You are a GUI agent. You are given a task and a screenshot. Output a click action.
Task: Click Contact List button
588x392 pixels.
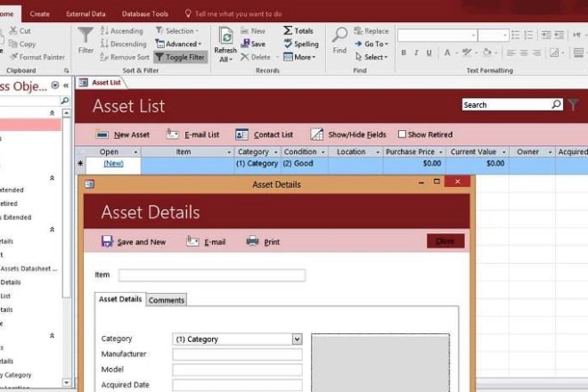coord(264,135)
